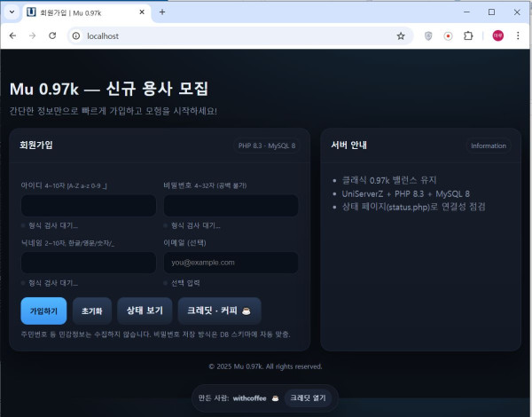
Task: Bookmark this page with the star icon
Action: (400, 35)
